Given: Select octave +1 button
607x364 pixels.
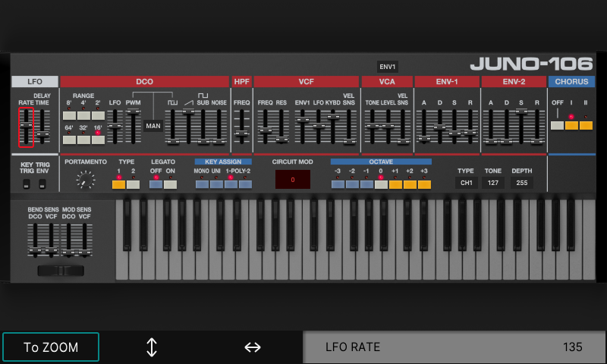Looking at the screenshot, I should point(395,184).
